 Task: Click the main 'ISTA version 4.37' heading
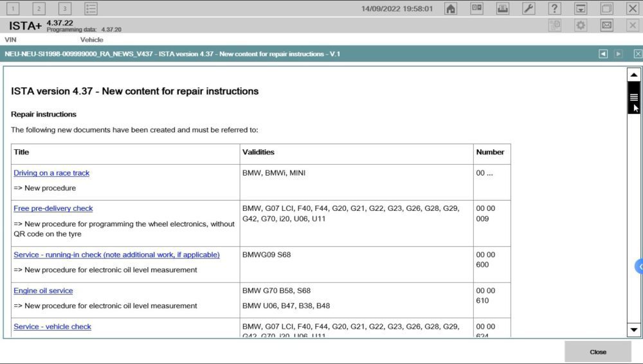[134, 91]
